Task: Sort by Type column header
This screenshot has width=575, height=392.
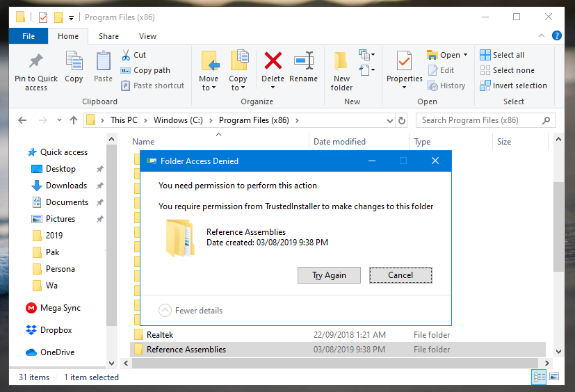Action: pyautogui.click(x=422, y=142)
